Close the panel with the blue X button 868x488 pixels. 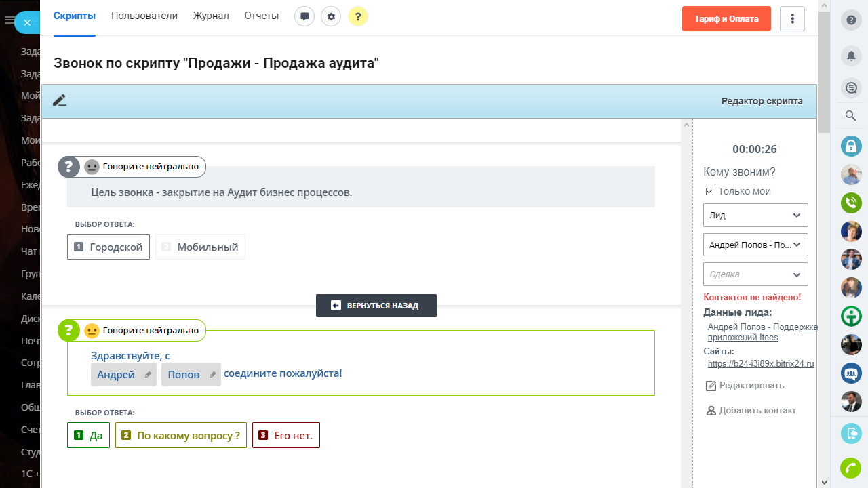coord(27,22)
